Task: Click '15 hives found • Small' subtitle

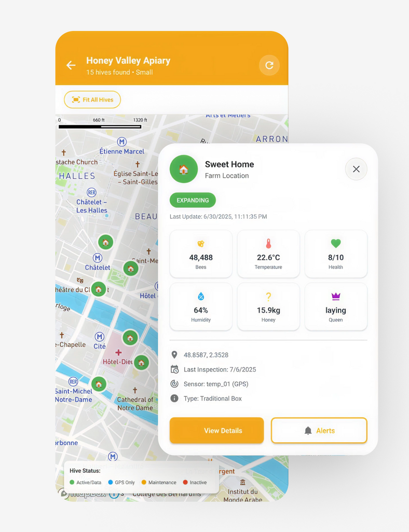Action: 119,72
